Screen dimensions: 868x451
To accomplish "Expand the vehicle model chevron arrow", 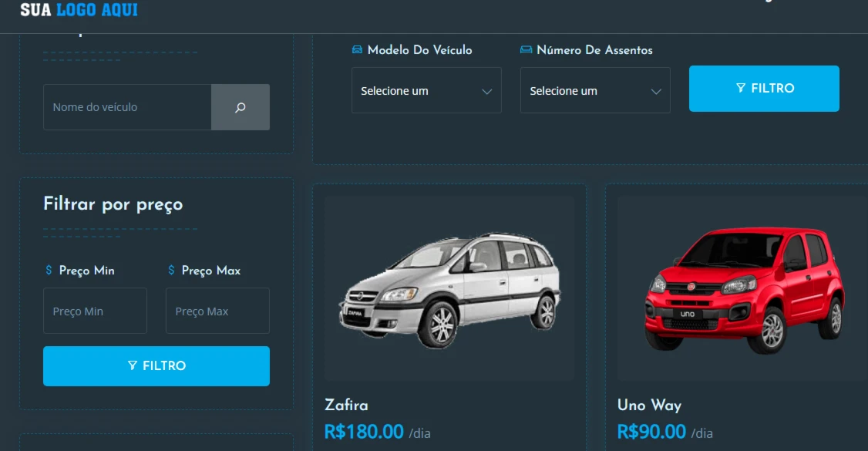I will (486, 91).
